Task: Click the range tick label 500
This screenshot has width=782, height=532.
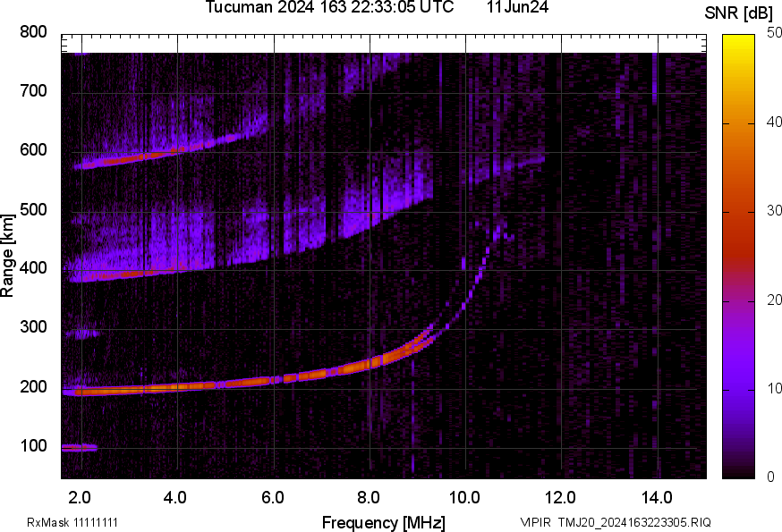Action: point(33,209)
